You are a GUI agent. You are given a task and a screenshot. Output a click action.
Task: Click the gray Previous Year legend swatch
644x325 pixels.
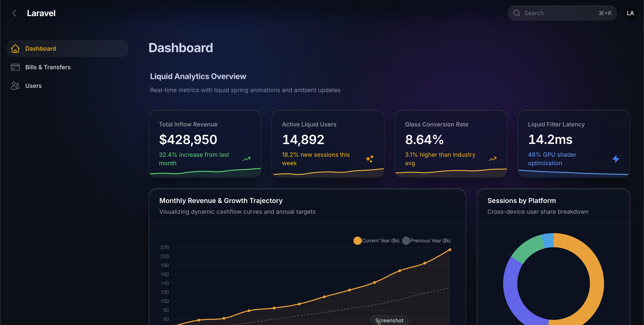406,240
